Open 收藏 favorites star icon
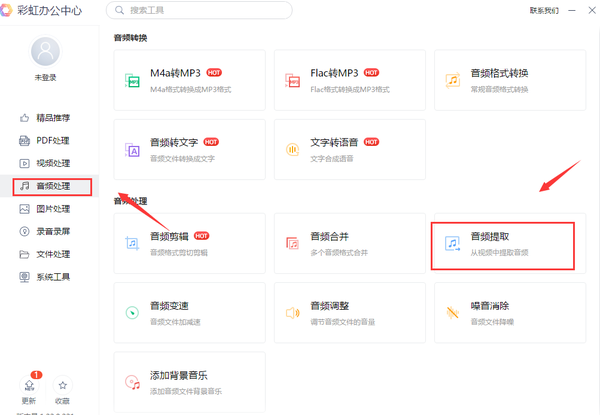This screenshot has width=600, height=415. pos(63,386)
